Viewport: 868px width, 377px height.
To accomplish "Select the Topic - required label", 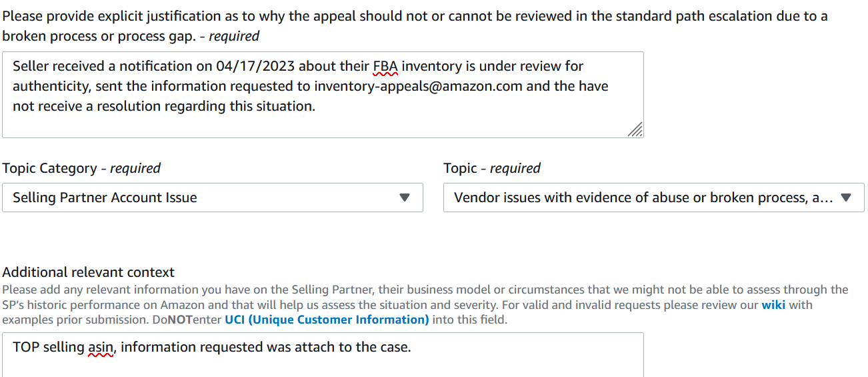I will coord(492,168).
